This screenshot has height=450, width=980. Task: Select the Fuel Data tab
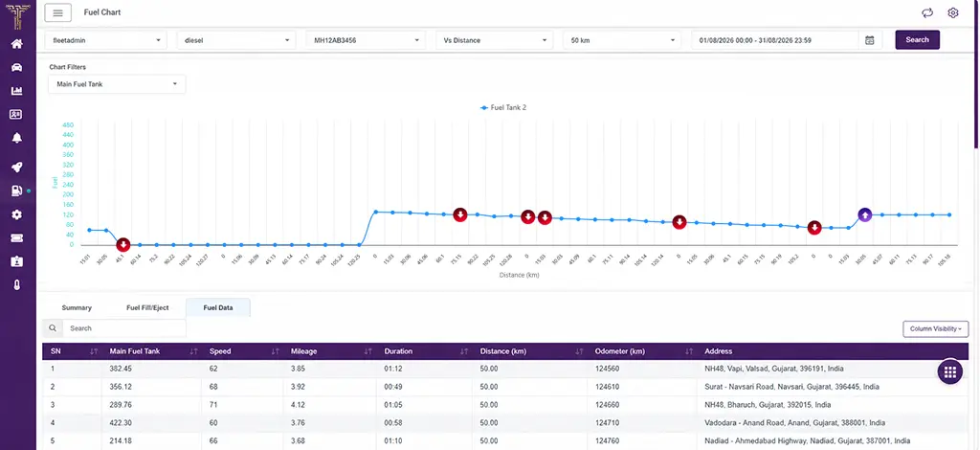tap(218, 307)
